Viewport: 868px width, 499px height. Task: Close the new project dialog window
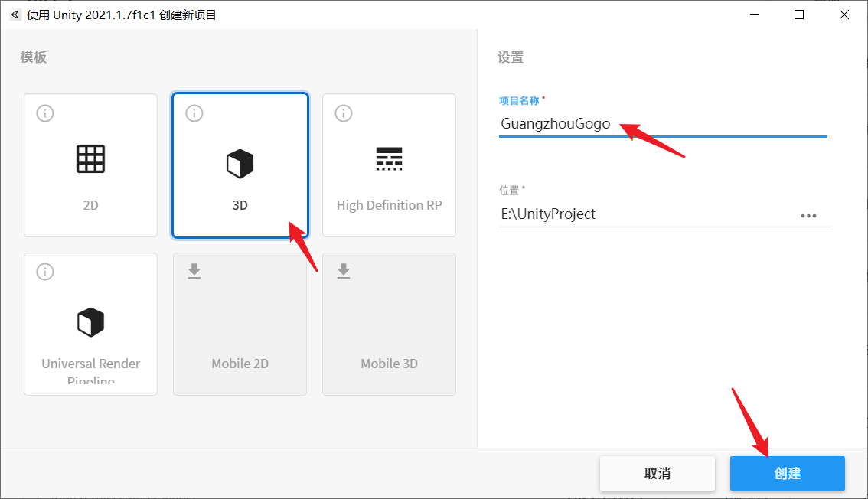click(844, 15)
